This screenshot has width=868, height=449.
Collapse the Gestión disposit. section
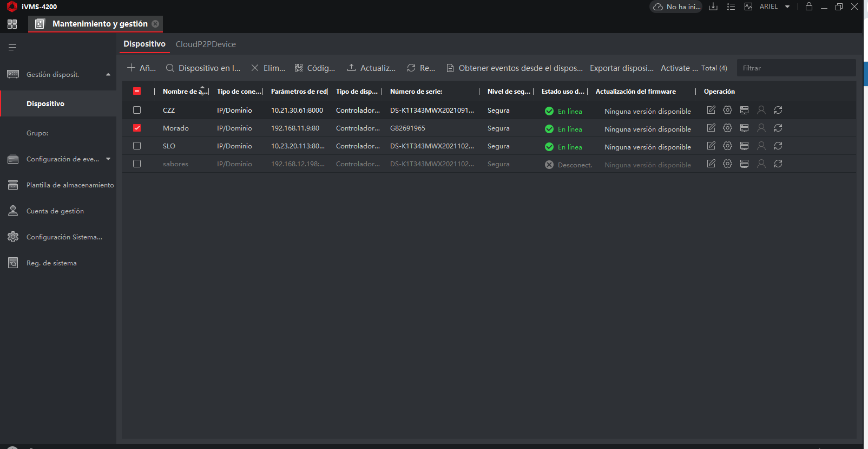[108, 74]
